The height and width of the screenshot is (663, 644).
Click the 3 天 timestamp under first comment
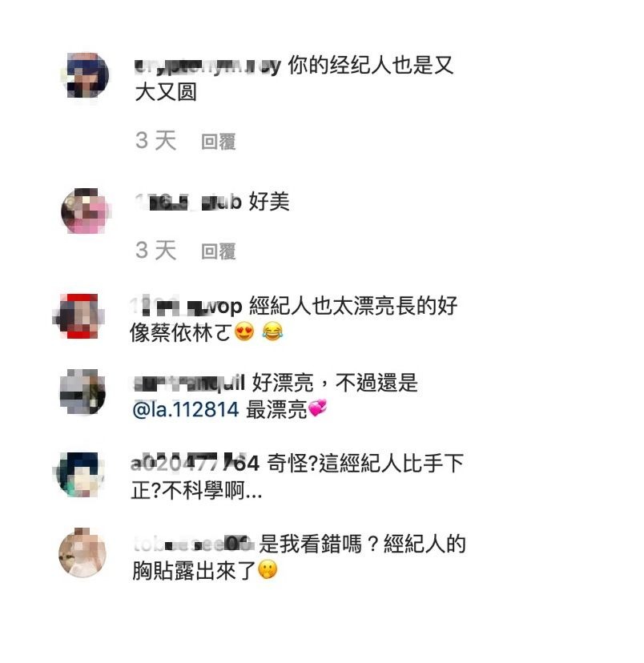(x=155, y=141)
